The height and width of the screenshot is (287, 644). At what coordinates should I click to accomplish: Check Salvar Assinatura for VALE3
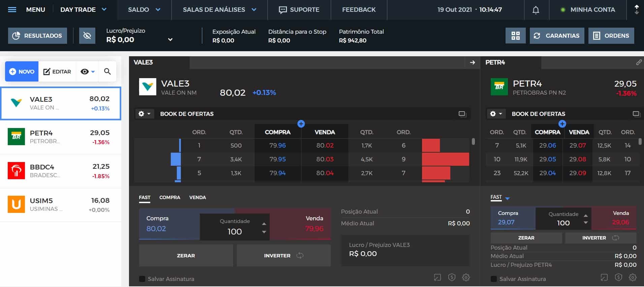(142, 279)
